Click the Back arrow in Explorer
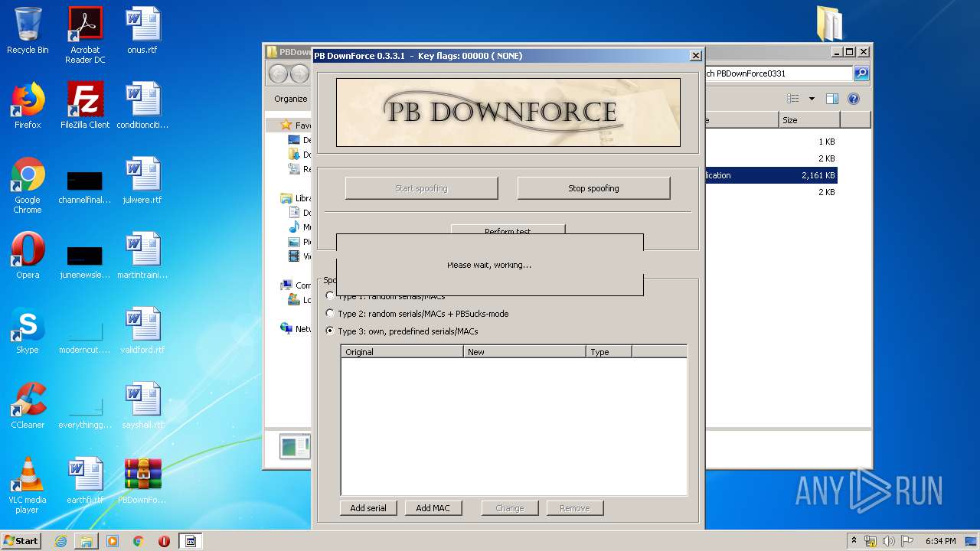The image size is (980, 551). pyautogui.click(x=278, y=73)
